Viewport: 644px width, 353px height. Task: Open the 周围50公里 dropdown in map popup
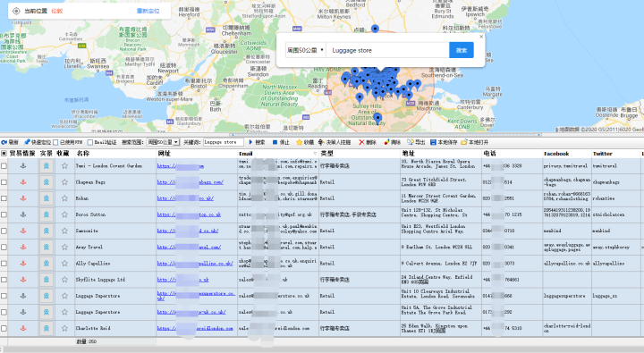coord(306,50)
